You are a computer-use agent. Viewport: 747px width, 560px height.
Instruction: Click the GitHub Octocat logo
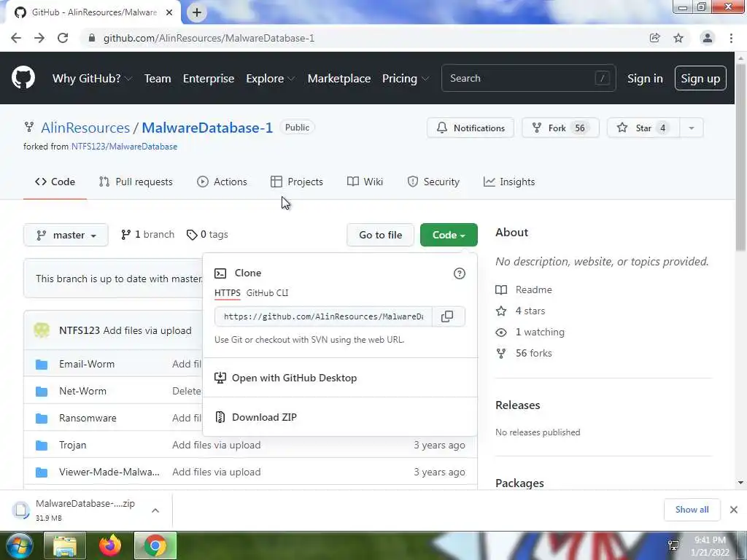pos(23,78)
